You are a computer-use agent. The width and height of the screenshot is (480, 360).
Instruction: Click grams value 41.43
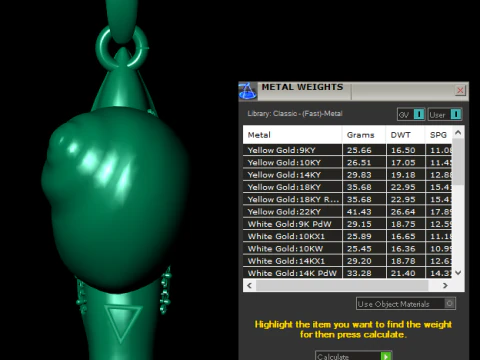pyautogui.click(x=359, y=212)
